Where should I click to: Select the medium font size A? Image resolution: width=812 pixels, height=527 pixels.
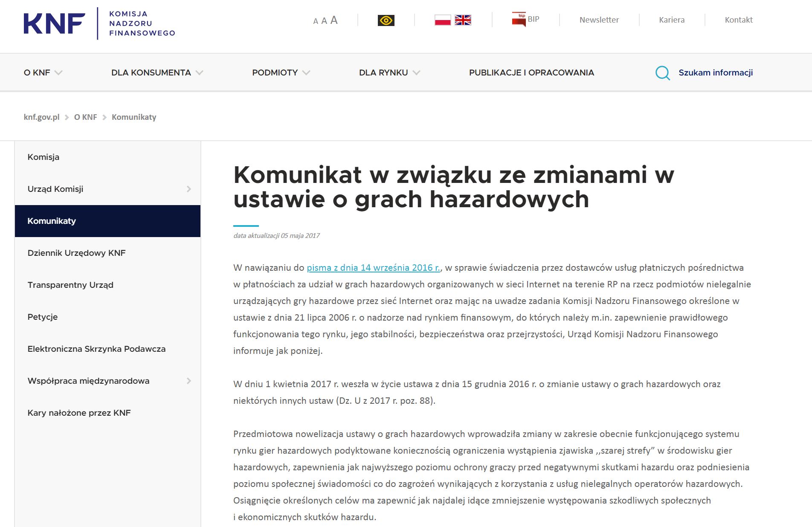(x=324, y=20)
